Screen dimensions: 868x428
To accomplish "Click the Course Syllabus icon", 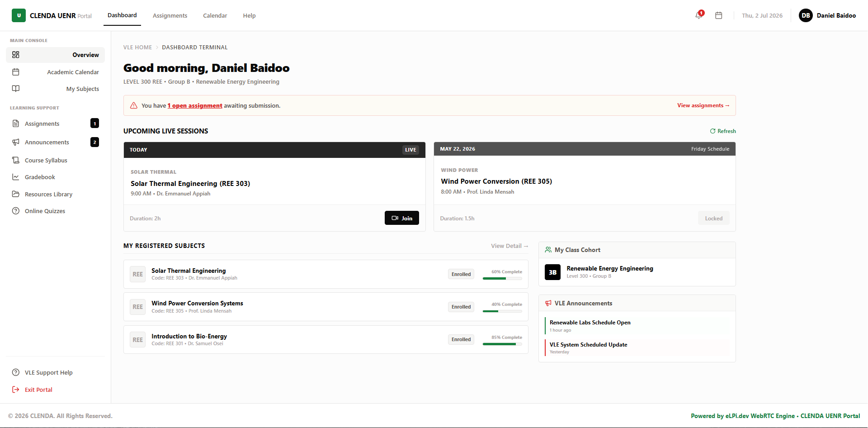I will (16, 160).
